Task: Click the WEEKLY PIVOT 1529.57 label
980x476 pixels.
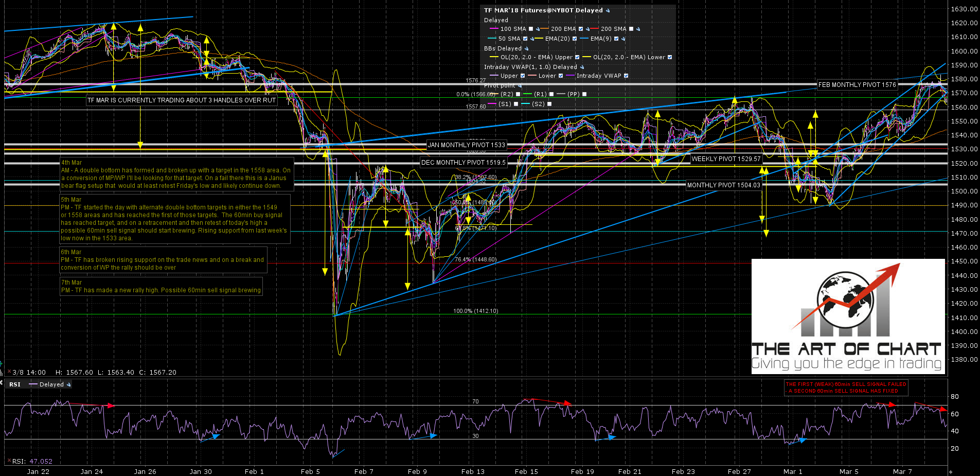Action: [x=726, y=159]
